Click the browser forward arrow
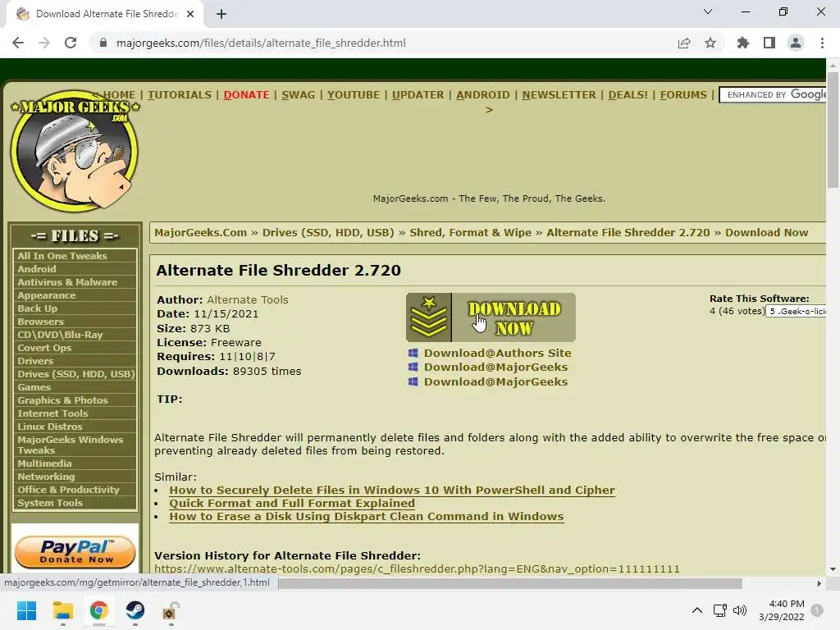The image size is (840, 630). [44, 43]
